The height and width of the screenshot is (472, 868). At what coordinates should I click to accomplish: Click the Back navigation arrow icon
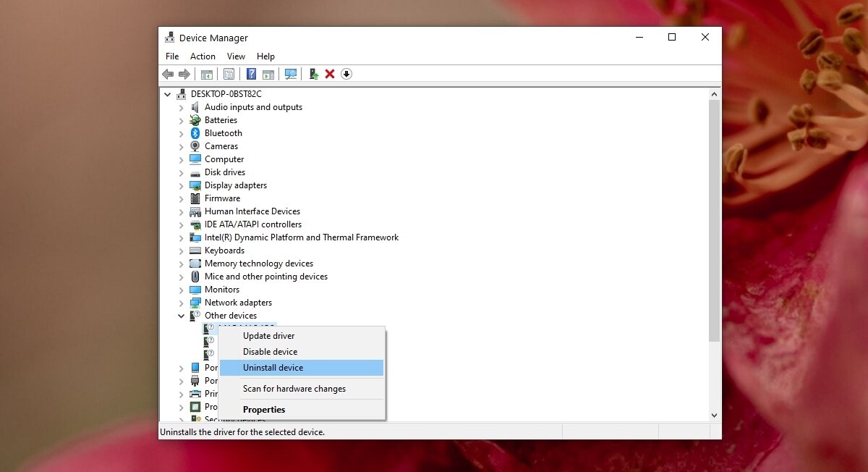coord(168,73)
